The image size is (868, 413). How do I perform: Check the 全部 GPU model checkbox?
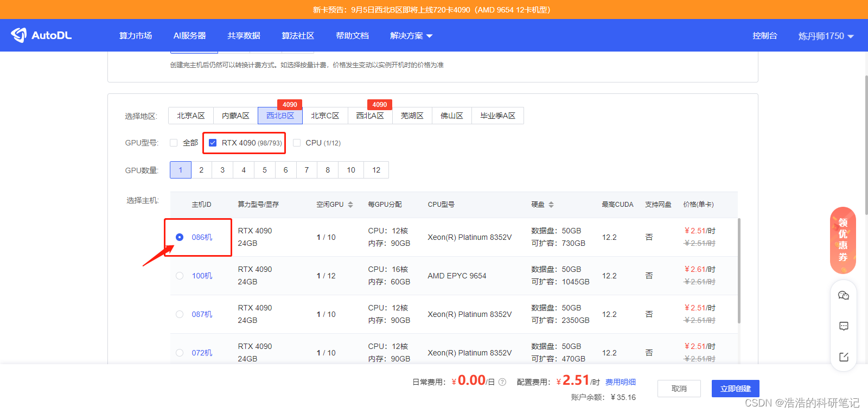[174, 143]
